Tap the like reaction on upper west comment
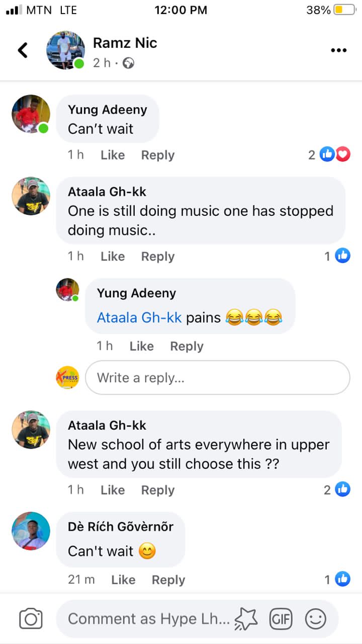The image size is (362, 644). pyautogui.click(x=342, y=489)
